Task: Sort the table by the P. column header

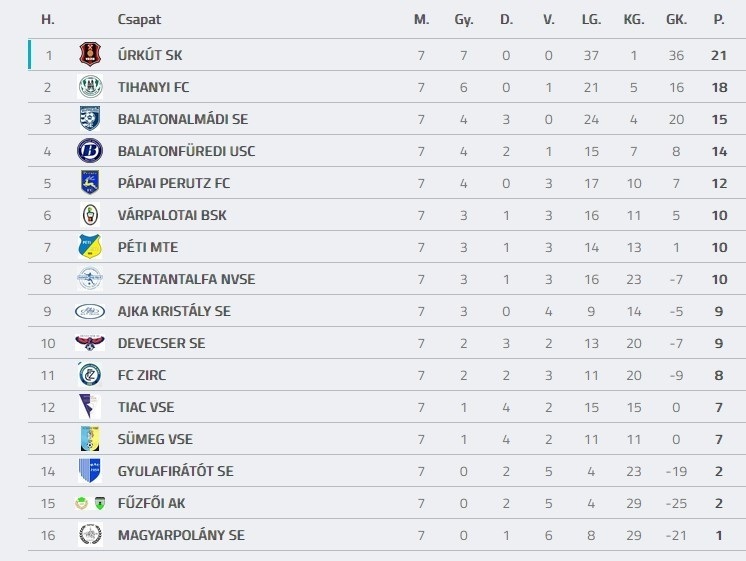Action: pyautogui.click(x=718, y=19)
